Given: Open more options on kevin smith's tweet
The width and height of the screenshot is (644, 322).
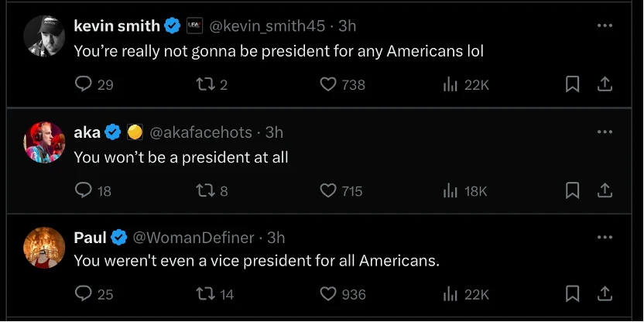Looking at the screenshot, I should pyautogui.click(x=605, y=26).
